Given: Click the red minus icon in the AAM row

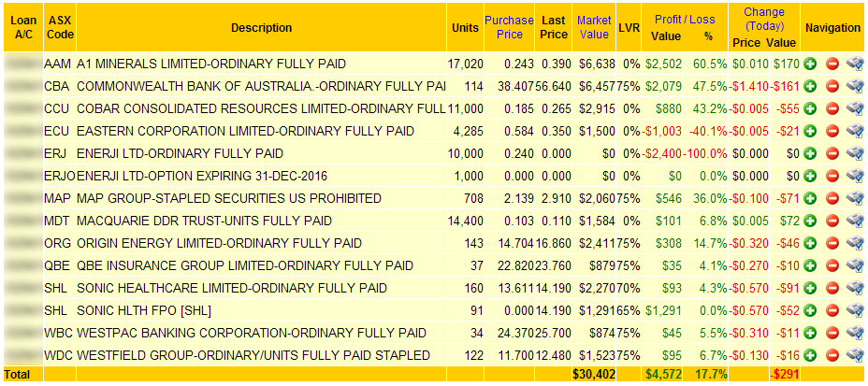Looking at the screenshot, I should tap(832, 64).
